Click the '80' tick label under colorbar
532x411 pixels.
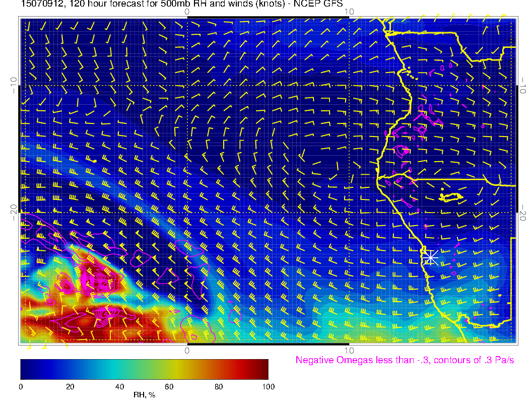pyautogui.click(x=219, y=387)
